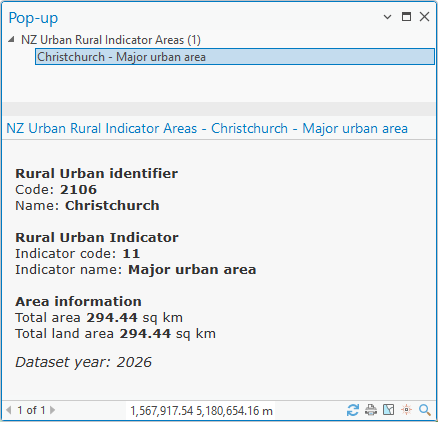Click the gray splitter bar below tree

[219, 109]
